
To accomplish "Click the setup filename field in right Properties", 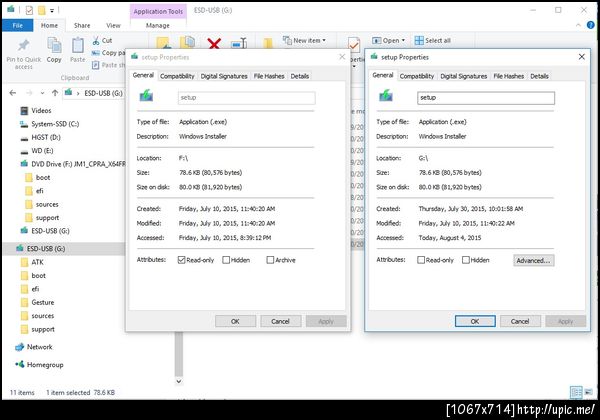I will click(x=486, y=98).
